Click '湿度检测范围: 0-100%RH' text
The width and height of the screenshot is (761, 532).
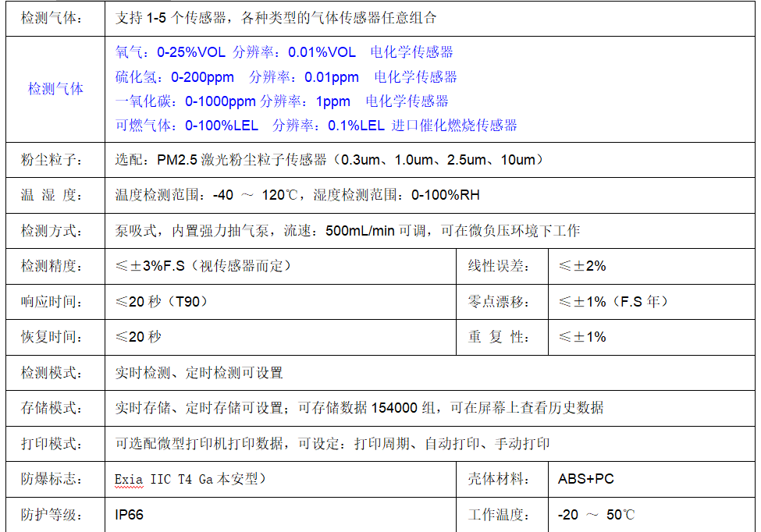(396, 195)
